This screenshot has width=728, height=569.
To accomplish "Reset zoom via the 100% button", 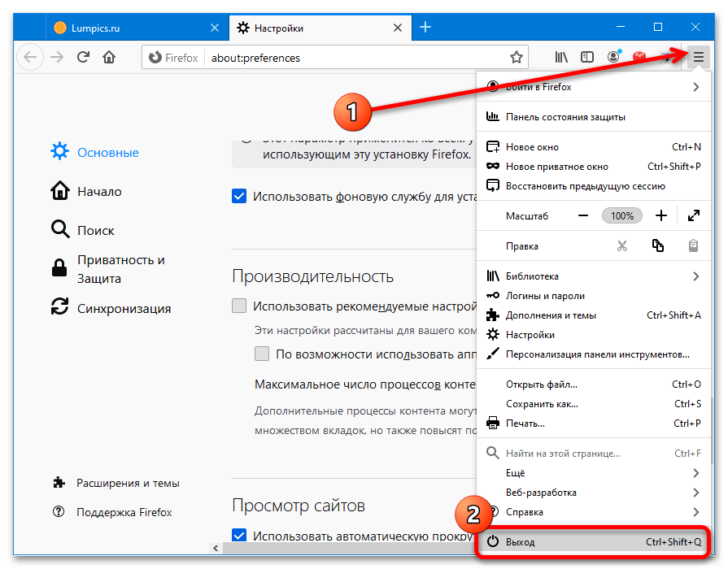I will coord(622,215).
